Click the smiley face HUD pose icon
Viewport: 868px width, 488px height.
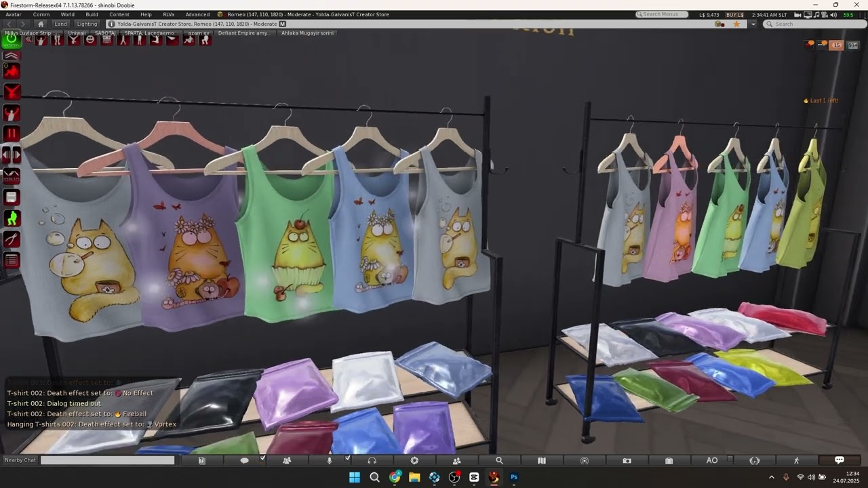90,39
